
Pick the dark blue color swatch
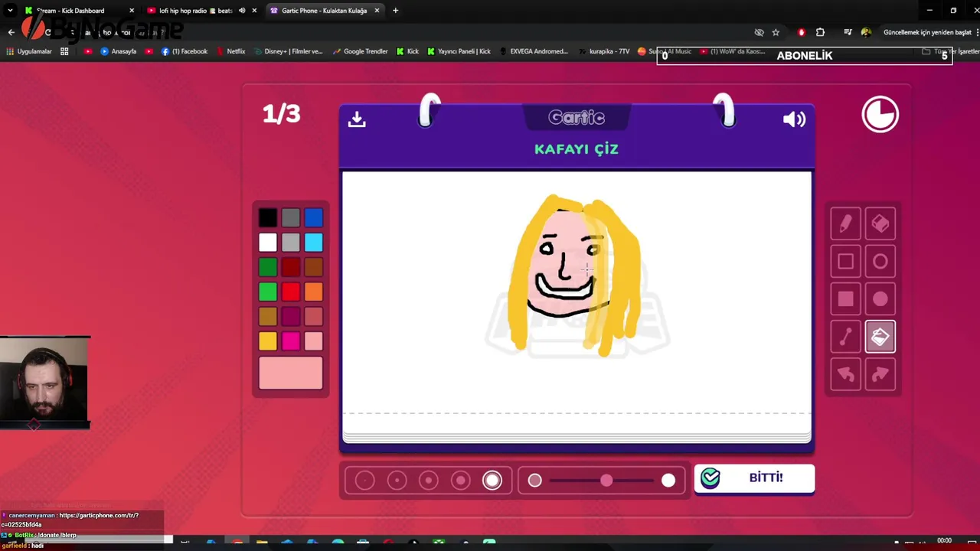click(x=313, y=218)
